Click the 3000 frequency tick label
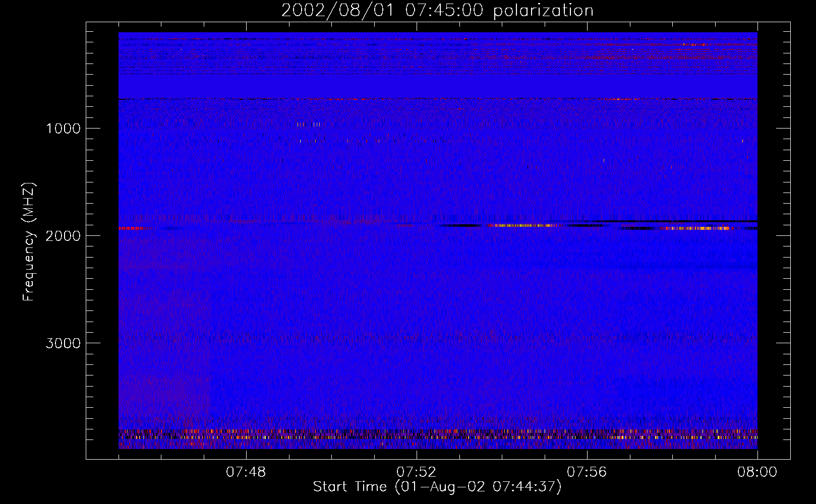The image size is (816, 504). click(63, 343)
